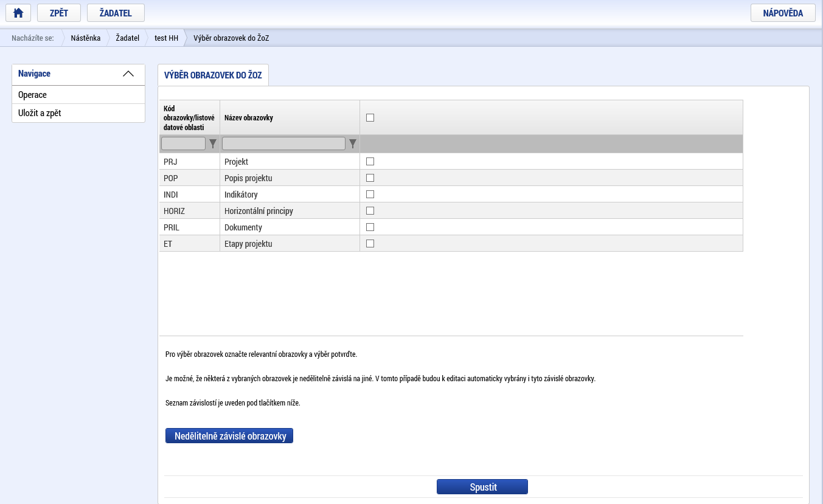Navigate to Žadatel breadcrumb

point(128,38)
